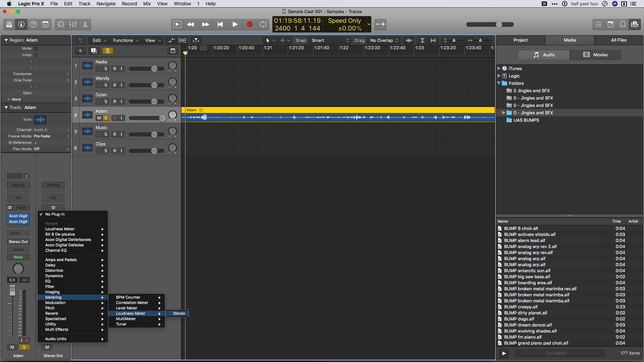Click the duplicate track icon
Viewport: 644px width, 362px height.
tap(94, 51)
